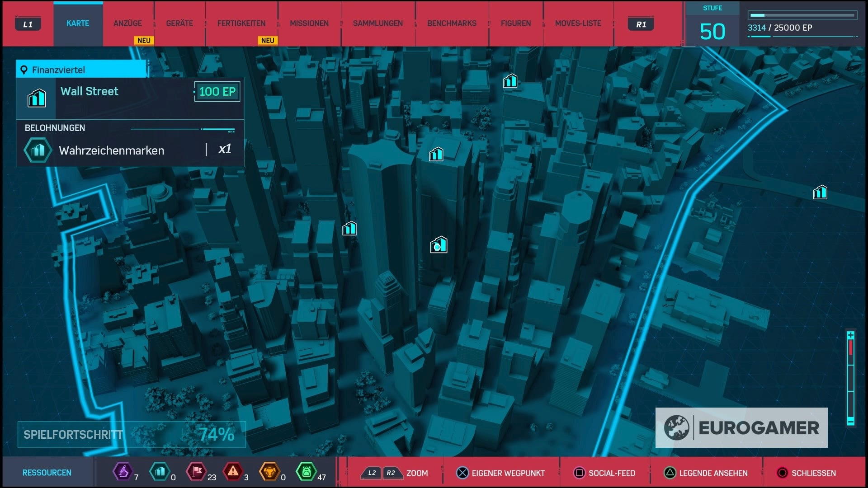
Task: Open the Karte tab
Action: point(78,23)
